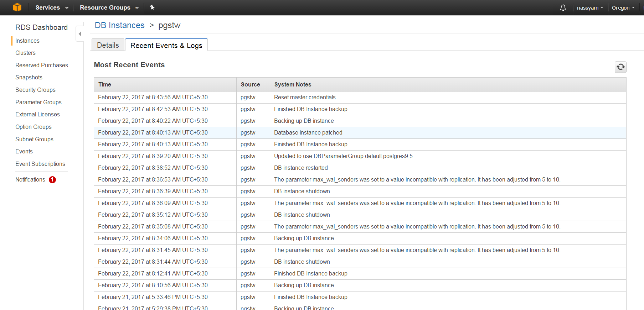The width and height of the screenshot is (644, 310).
Task: Click max_wal_senders note at 8:36:09 AM
Action: (x=417, y=203)
